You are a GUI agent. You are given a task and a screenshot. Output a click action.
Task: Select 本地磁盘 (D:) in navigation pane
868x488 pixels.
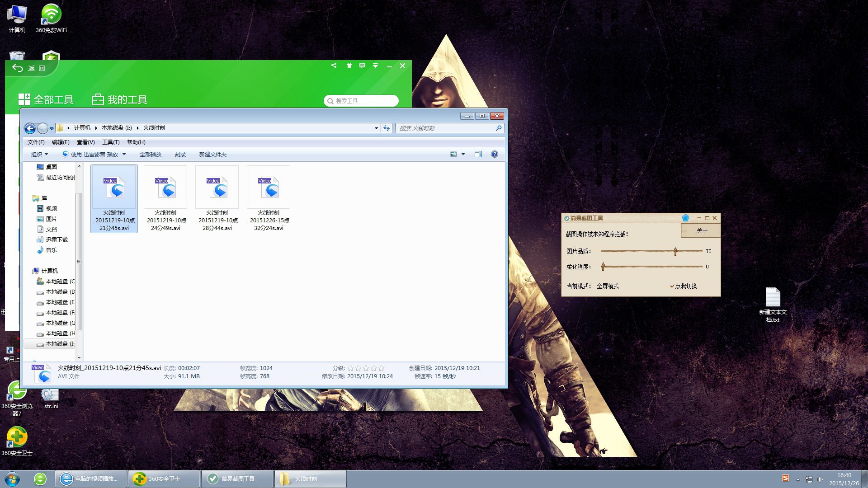pos(56,292)
